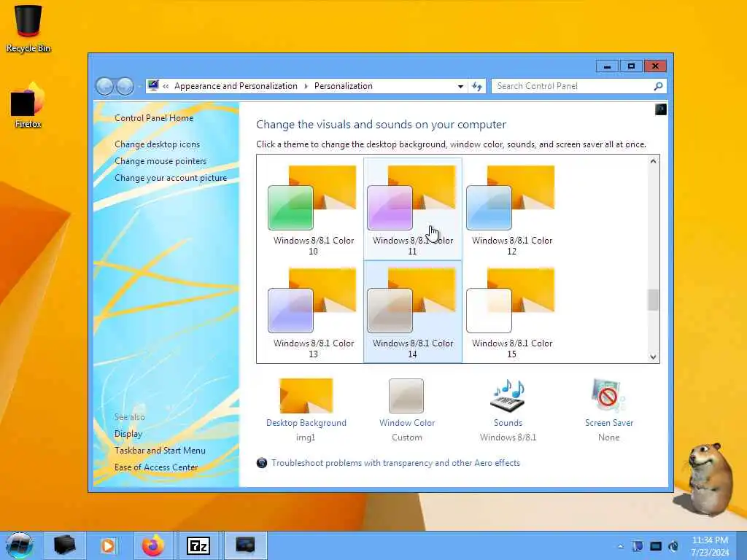747x560 pixels.
Task: Open Firefox from the taskbar
Action: pos(153,545)
